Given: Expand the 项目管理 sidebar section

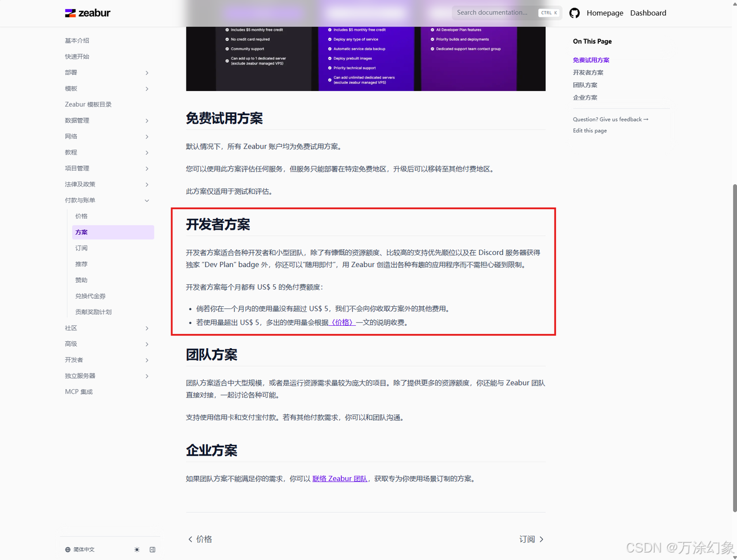Looking at the screenshot, I should pyautogui.click(x=107, y=168).
